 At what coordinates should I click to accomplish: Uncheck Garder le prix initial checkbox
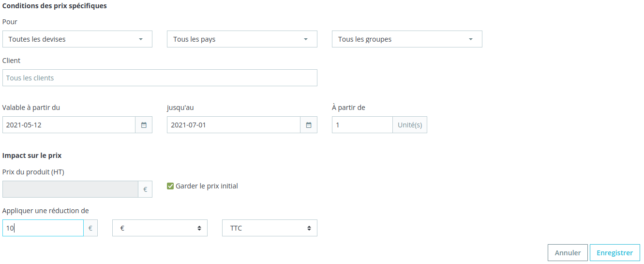pyautogui.click(x=170, y=186)
